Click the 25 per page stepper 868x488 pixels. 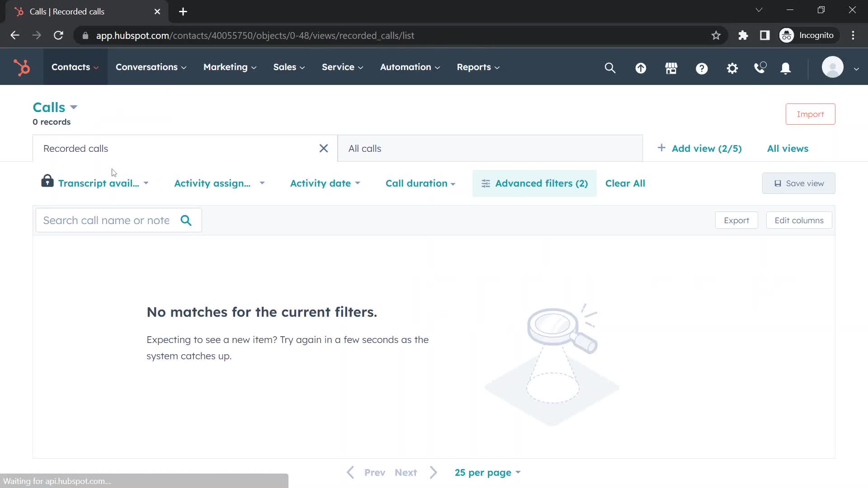click(488, 473)
